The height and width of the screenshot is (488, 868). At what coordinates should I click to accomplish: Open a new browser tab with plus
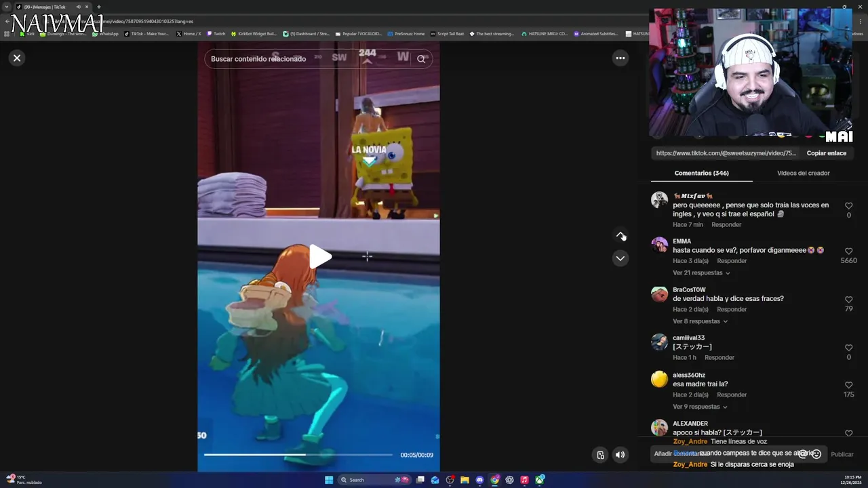coord(99,7)
